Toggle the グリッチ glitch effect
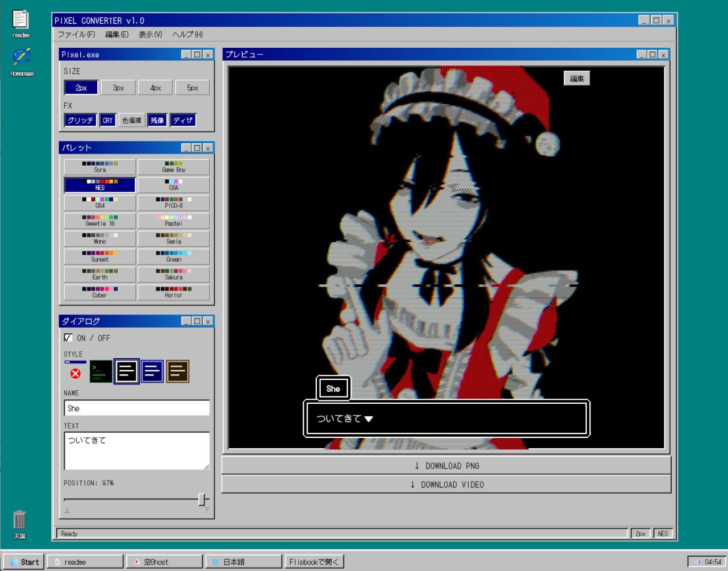Image resolution: width=728 pixels, height=571 pixels. tap(80, 121)
